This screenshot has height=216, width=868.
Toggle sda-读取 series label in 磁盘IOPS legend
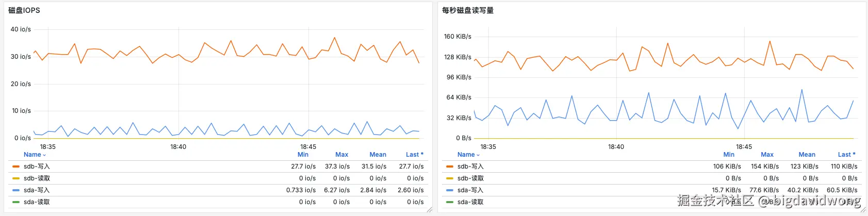point(37,202)
